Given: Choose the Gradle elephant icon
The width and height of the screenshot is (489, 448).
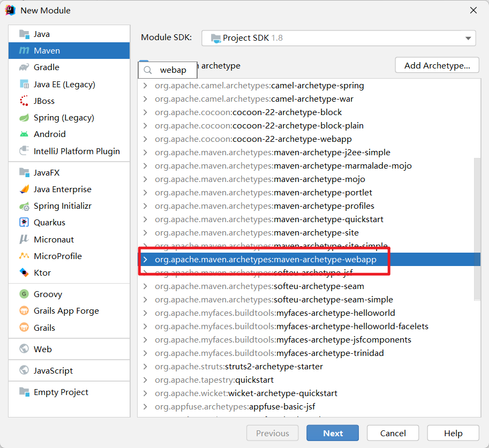Looking at the screenshot, I should (x=24, y=67).
